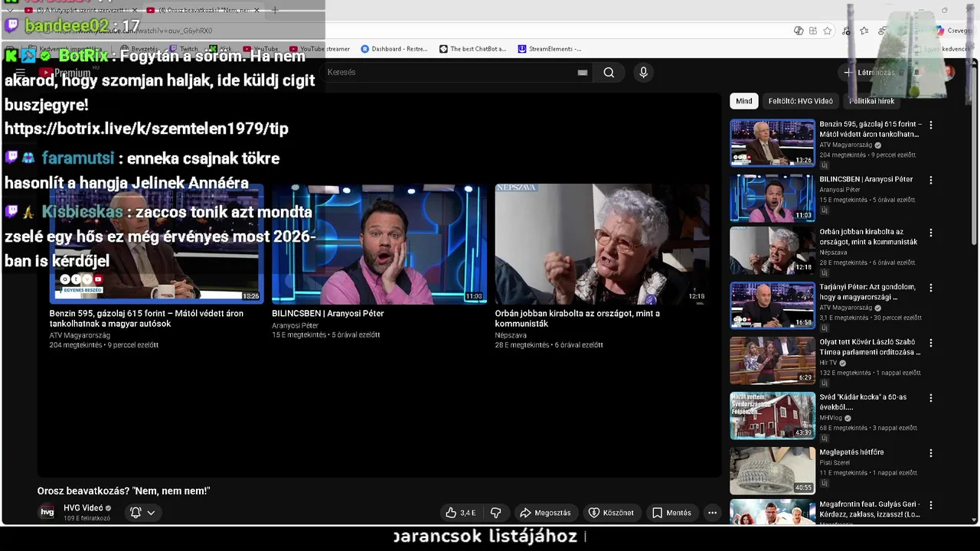
Task: Open end-screen title BILINCSBEN | Aranyosi Péter
Action: pyautogui.click(x=328, y=313)
